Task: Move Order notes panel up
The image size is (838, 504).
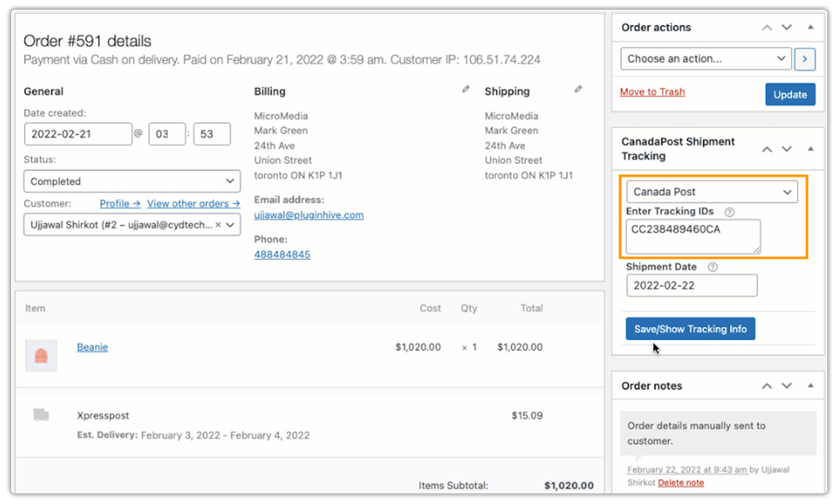Action: pyautogui.click(x=767, y=385)
